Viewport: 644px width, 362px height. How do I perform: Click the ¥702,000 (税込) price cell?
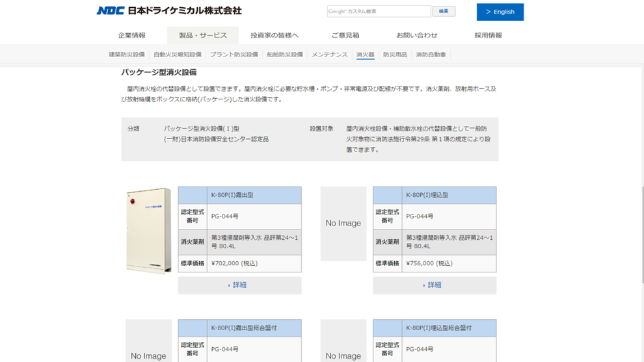254,263
